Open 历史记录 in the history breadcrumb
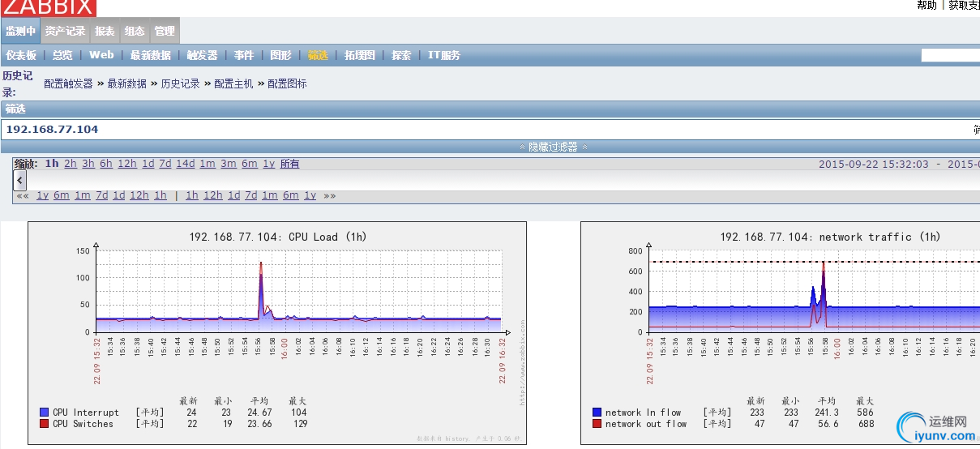The image size is (980, 449). pos(180,83)
